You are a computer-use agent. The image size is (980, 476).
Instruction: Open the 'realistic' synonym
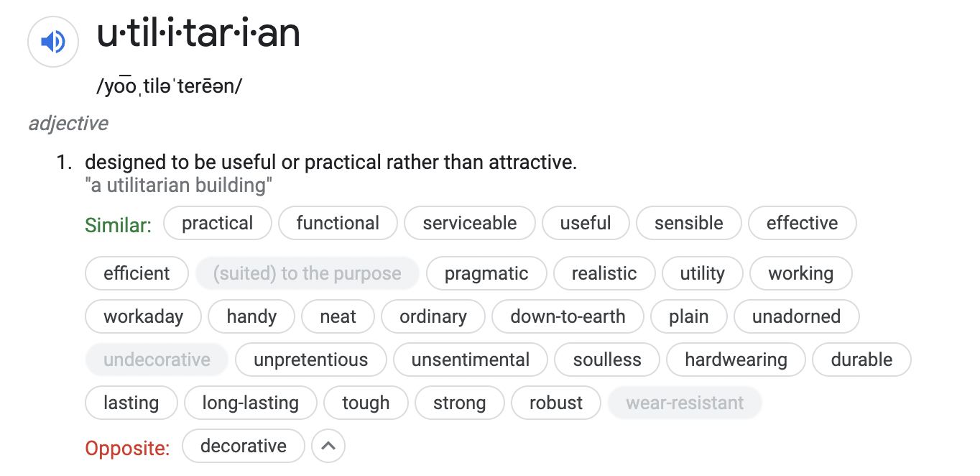point(604,273)
